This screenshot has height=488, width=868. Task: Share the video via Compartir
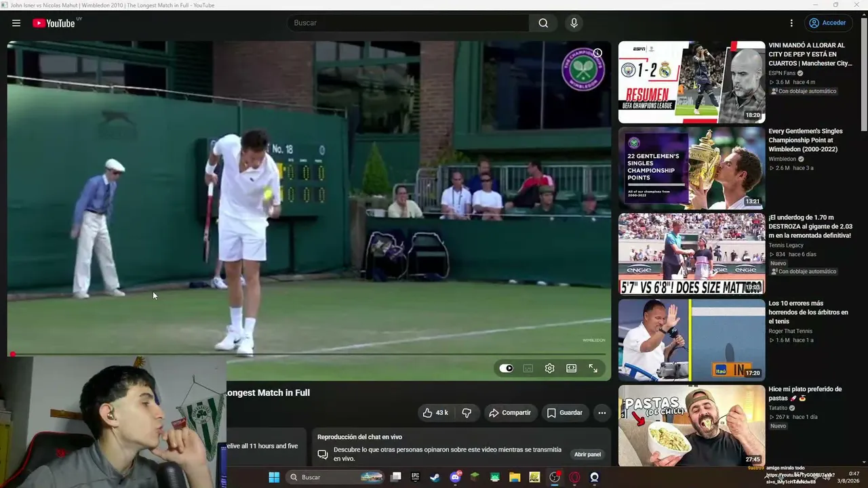point(510,413)
